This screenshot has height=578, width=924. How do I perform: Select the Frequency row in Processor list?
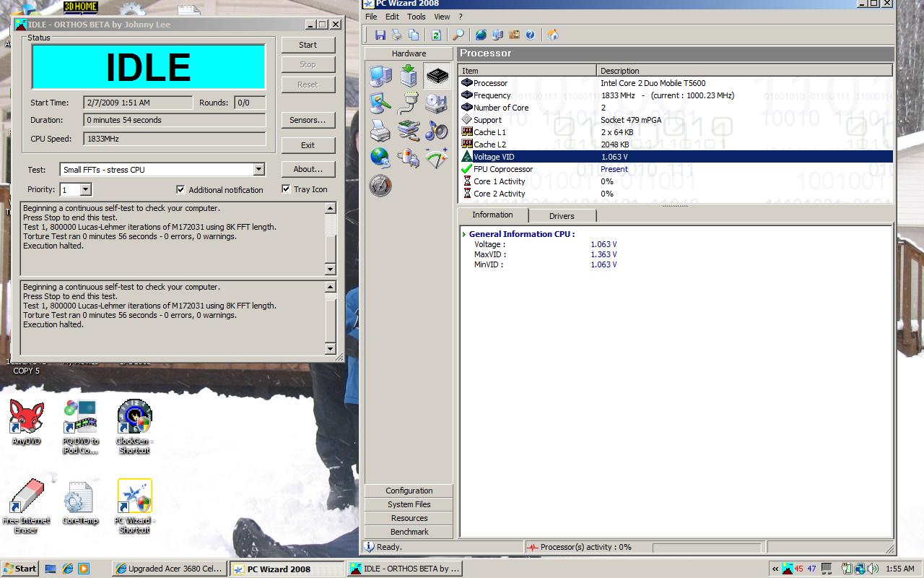[676, 95]
